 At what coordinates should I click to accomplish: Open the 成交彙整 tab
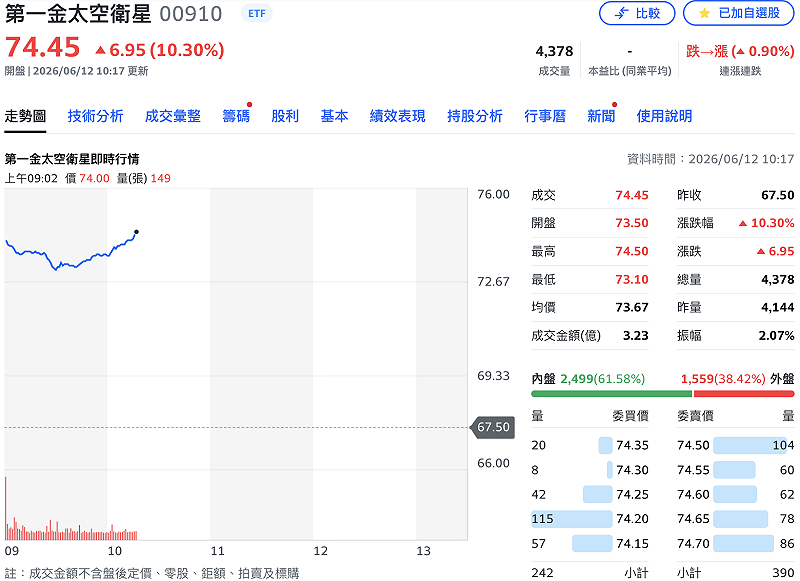click(x=172, y=116)
